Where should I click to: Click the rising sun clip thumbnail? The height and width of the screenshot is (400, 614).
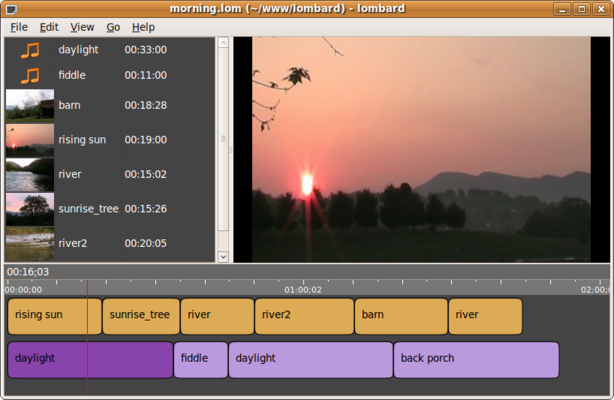tap(30, 140)
